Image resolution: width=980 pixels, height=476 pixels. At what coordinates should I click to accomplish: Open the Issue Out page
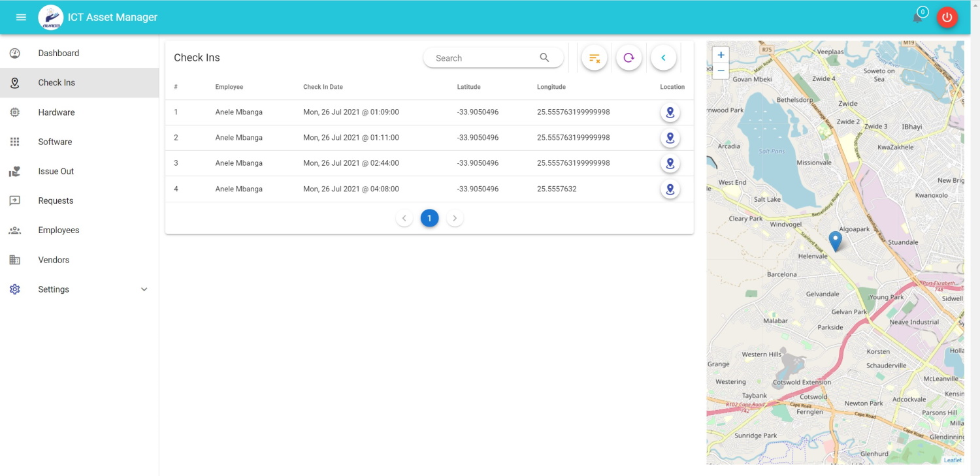coord(56,171)
